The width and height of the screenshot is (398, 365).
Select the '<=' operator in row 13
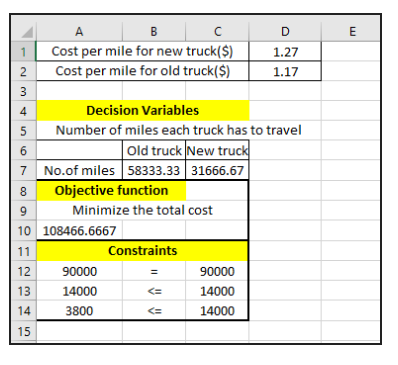tap(154, 291)
